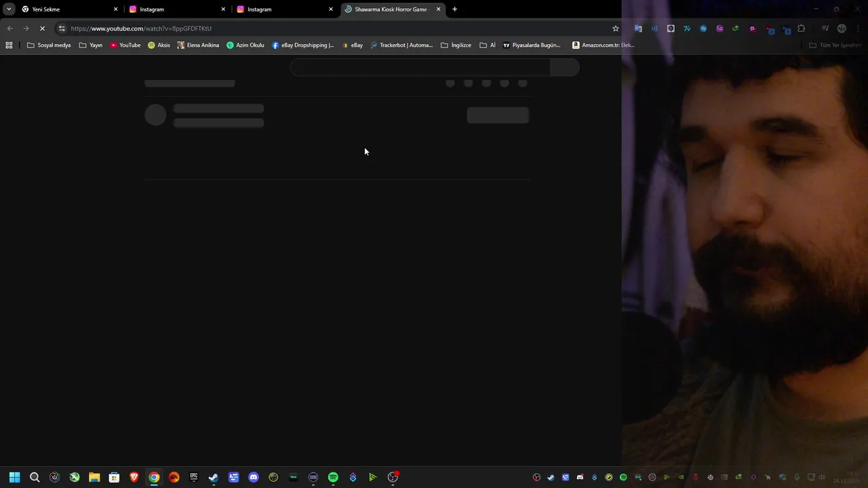Image resolution: width=868 pixels, height=488 pixels.
Task: Open Spotify from the taskbar
Action: tap(333, 477)
